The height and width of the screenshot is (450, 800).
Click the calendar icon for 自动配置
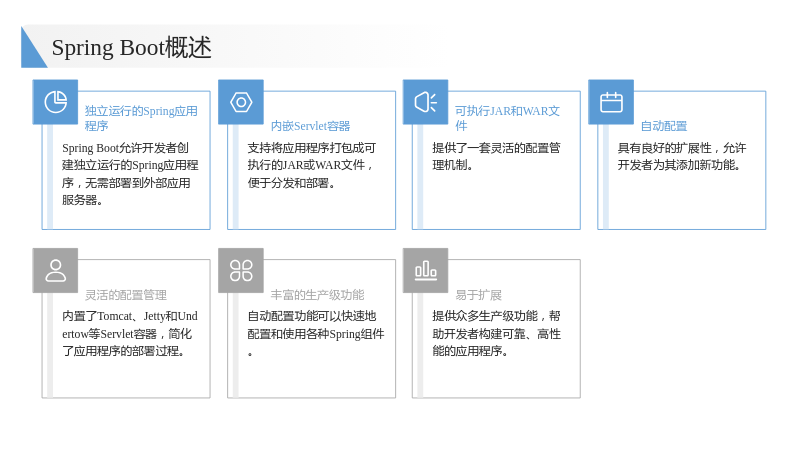pyautogui.click(x=611, y=102)
